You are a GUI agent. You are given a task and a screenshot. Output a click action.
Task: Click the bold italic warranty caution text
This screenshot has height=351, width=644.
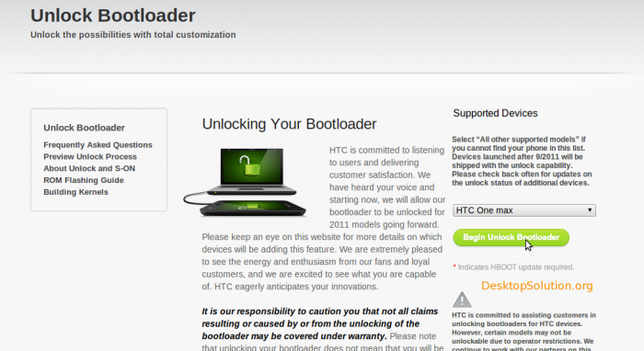[319, 323]
